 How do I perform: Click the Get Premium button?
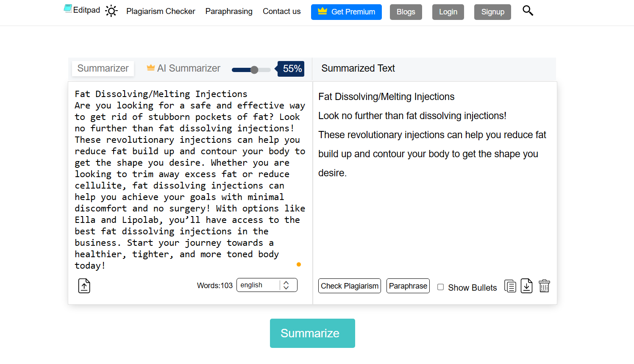click(346, 12)
